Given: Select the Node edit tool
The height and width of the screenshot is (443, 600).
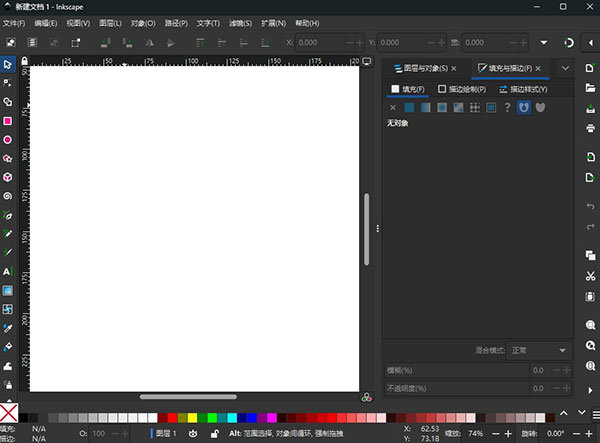Looking at the screenshot, I should 8,83.
